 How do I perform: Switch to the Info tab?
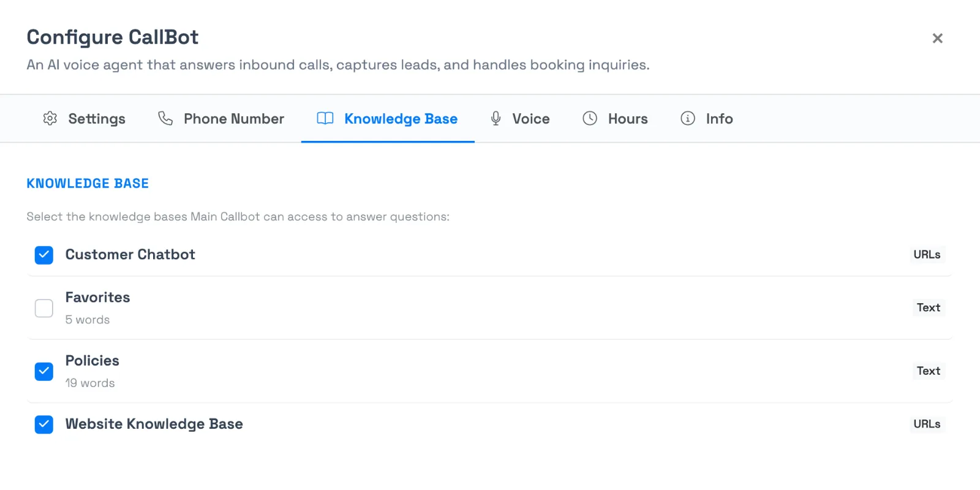tap(707, 119)
